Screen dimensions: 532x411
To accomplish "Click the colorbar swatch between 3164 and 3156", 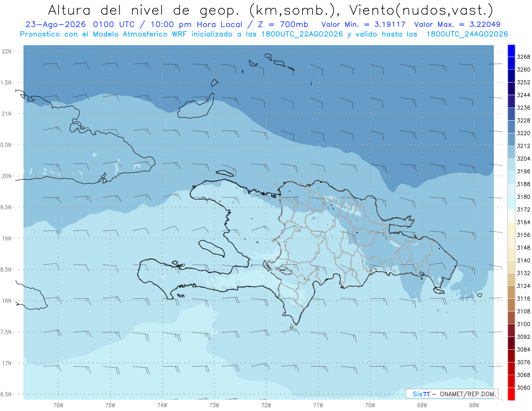I will tap(511, 228).
